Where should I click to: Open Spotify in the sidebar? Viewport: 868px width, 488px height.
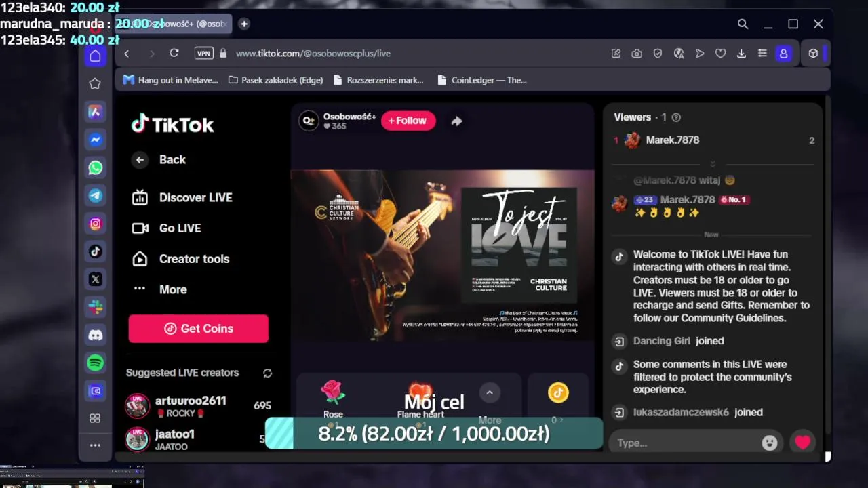click(95, 363)
